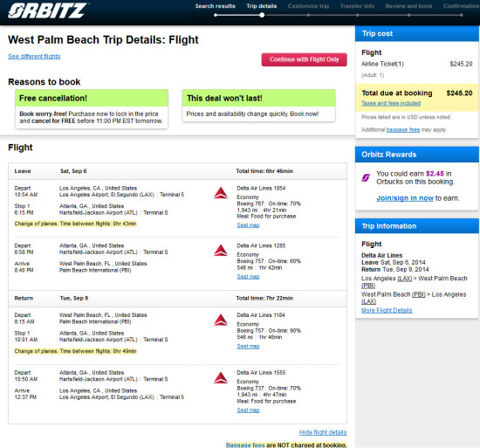Click the Orbitz logo
The height and width of the screenshot is (448, 480).
(x=48, y=11)
